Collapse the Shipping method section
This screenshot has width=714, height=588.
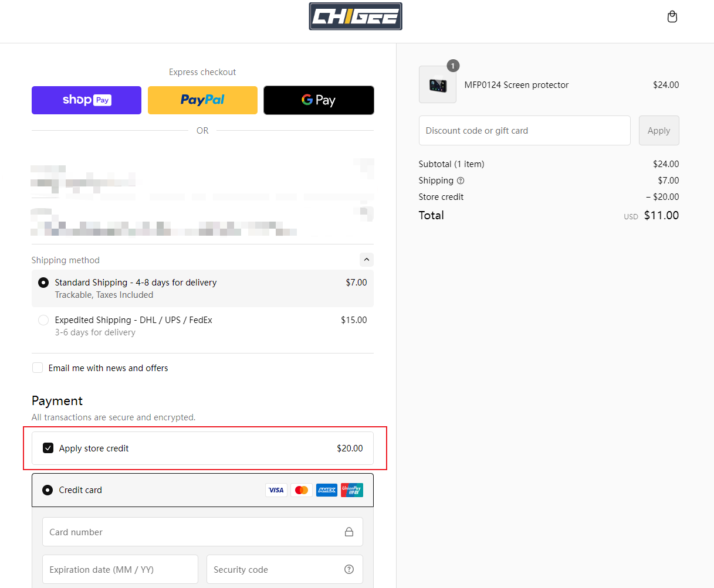(x=366, y=260)
